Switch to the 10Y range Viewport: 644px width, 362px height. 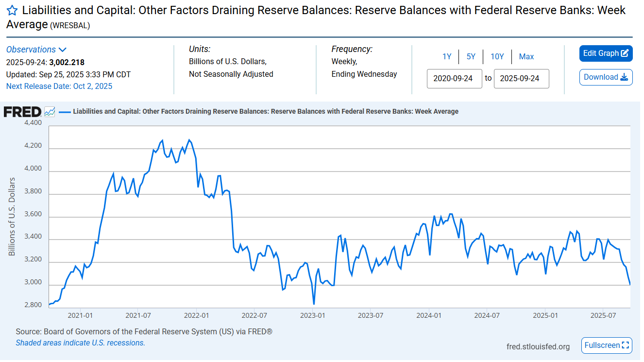pos(497,57)
